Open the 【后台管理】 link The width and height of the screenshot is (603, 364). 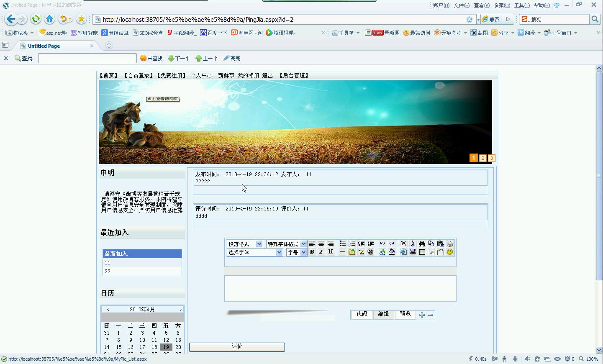pos(294,75)
